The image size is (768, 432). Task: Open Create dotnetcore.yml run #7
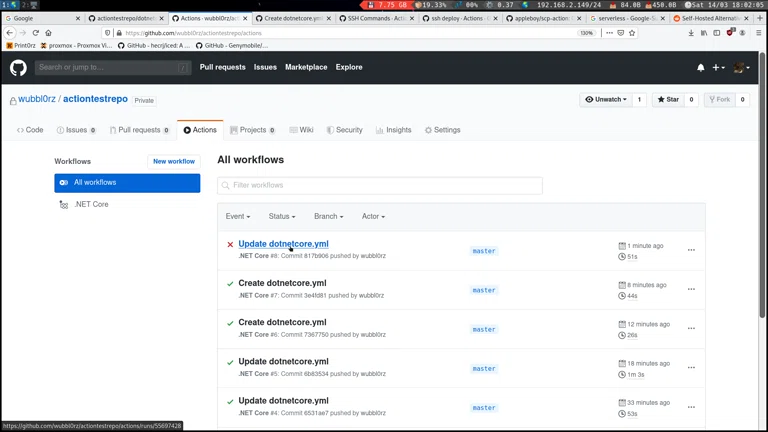click(x=282, y=283)
